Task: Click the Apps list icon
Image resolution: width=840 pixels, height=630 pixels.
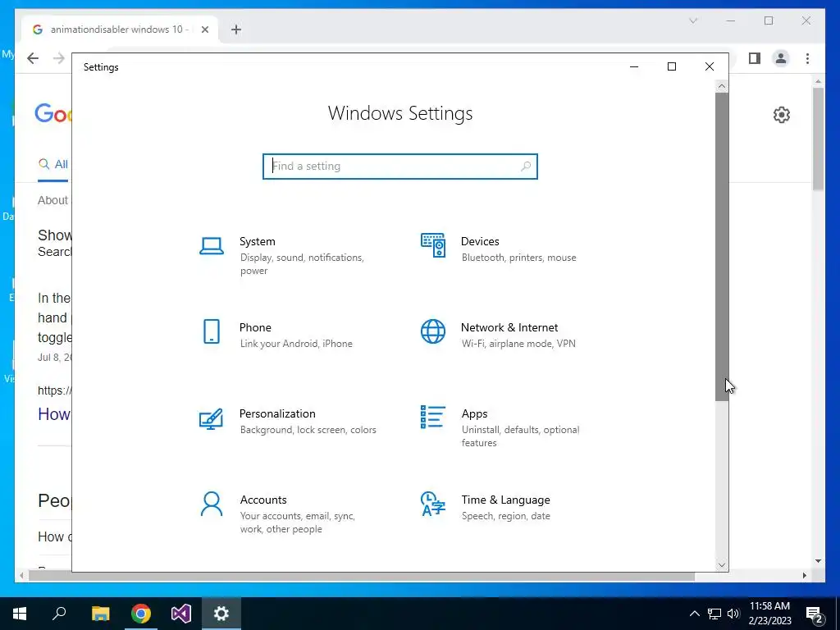Action: (x=433, y=417)
